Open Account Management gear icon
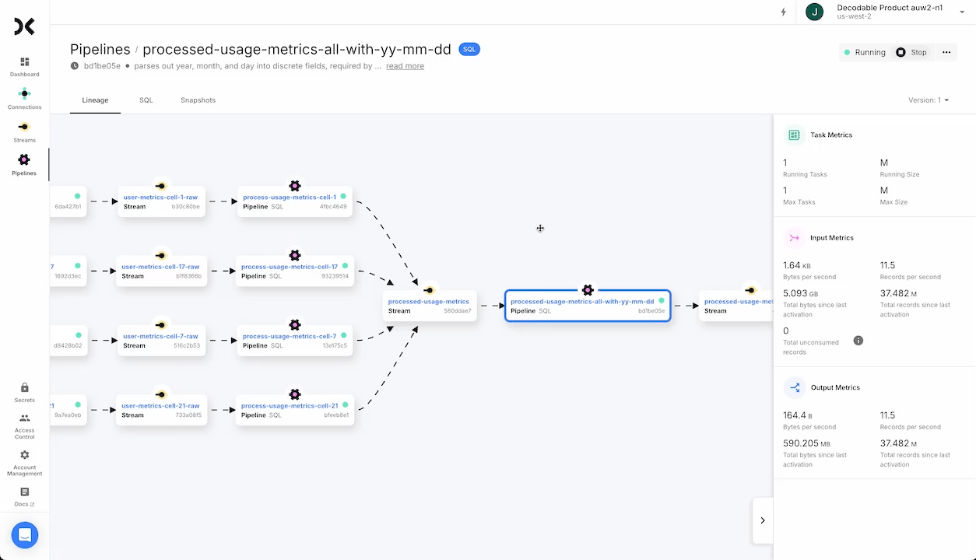The image size is (976, 560). pos(24,455)
